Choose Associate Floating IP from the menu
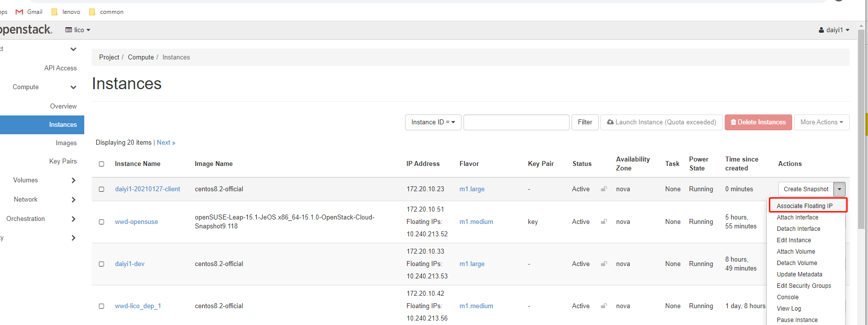This screenshot has width=868, height=325. (x=805, y=206)
